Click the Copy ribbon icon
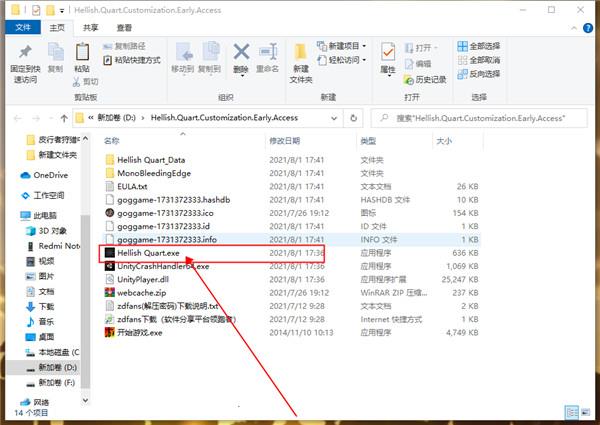 (55, 52)
